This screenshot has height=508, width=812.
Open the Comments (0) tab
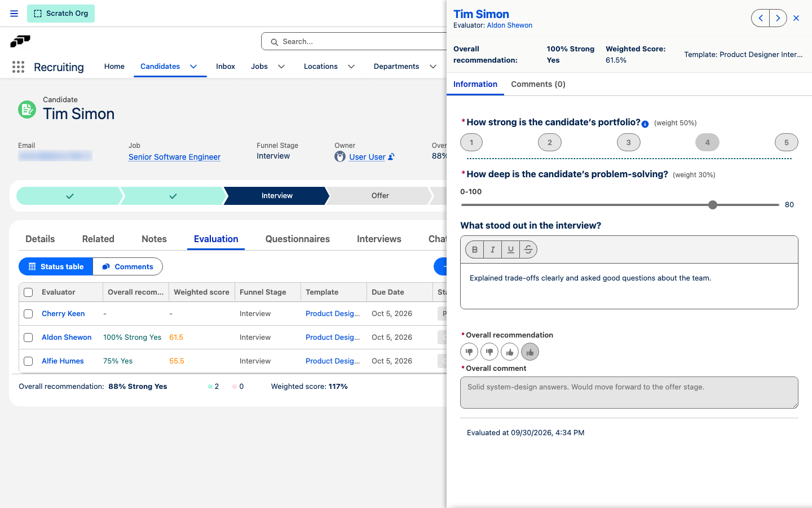(x=538, y=84)
